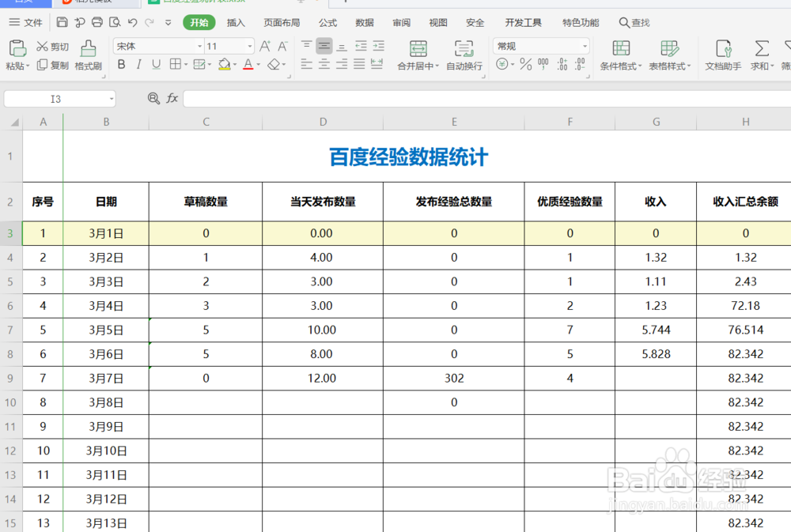
Task: Expand the font color dropdown arrow
Action: pos(259,65)
